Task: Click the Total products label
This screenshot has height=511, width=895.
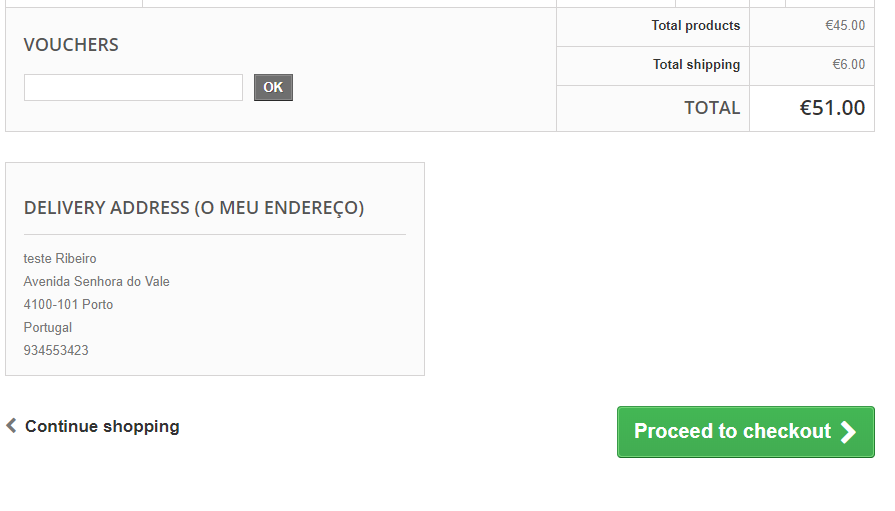Action: 695,26
